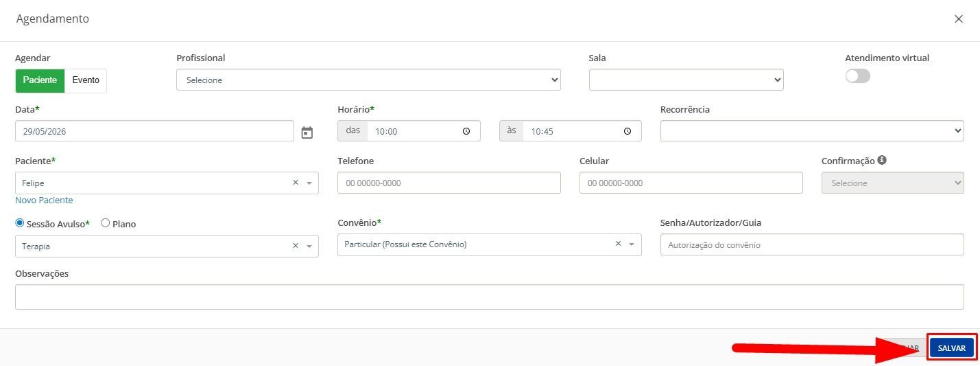The width and height of the screenshot is (980, 366).
Task: Click the Celular input field
Action: click(x=691, y=183)
